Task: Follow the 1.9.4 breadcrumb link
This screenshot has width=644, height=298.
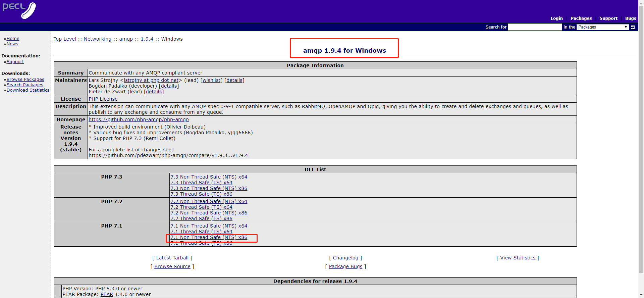Action: (147, 39)
